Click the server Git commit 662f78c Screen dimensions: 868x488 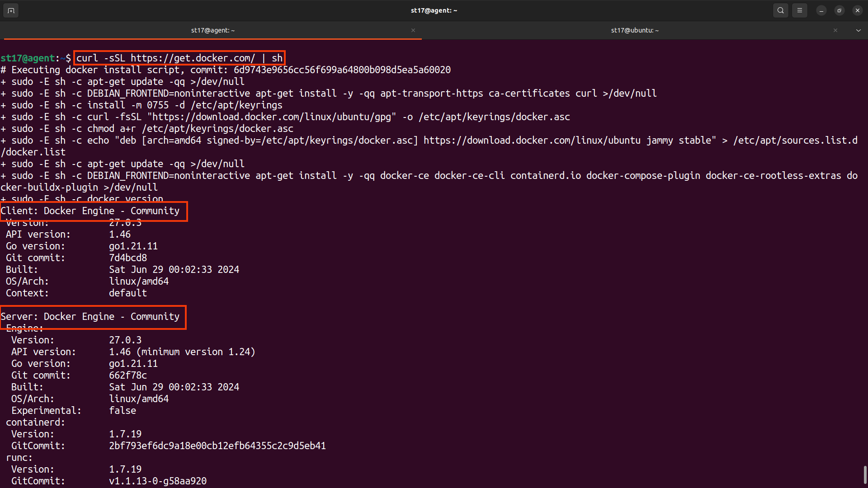(128, 375)
